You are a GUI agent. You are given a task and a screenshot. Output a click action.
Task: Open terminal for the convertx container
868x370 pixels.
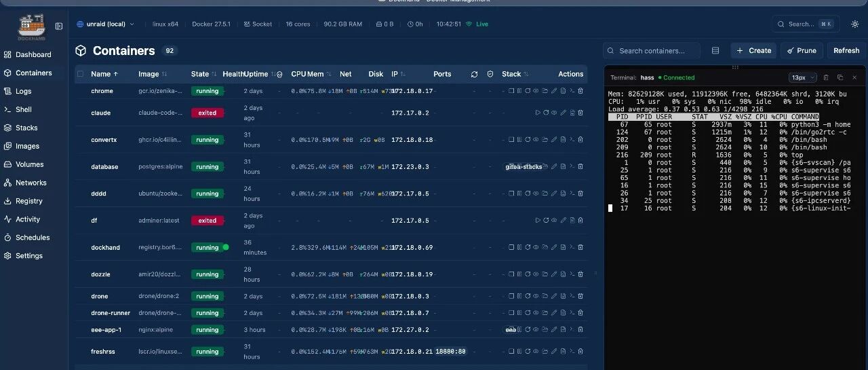572,139
